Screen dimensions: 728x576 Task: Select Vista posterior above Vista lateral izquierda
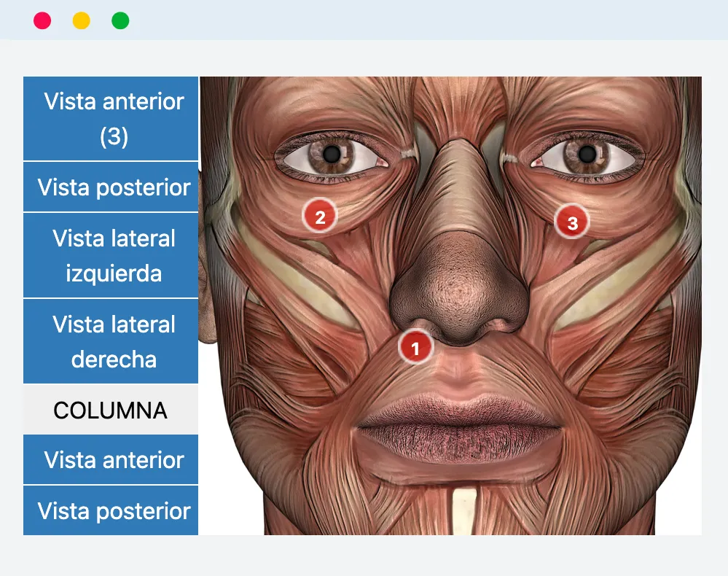(111, 187)
